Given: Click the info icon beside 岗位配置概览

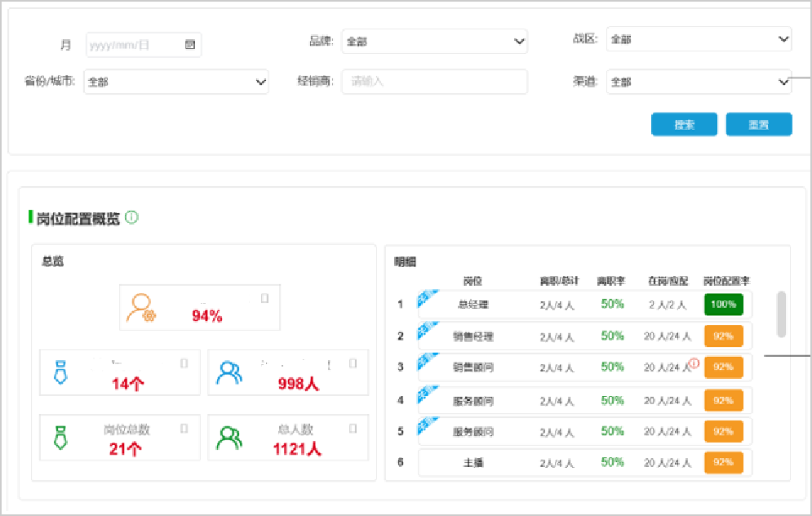Looking at the screenshot, I should pos(131,218).
